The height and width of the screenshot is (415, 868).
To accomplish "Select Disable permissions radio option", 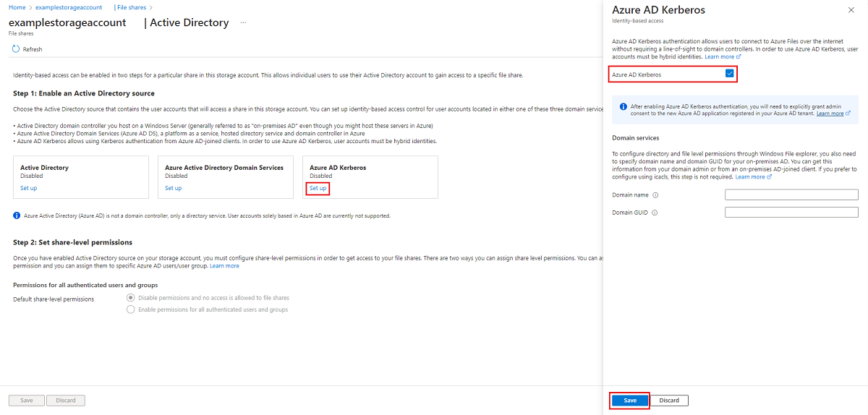I will point(130,298).
